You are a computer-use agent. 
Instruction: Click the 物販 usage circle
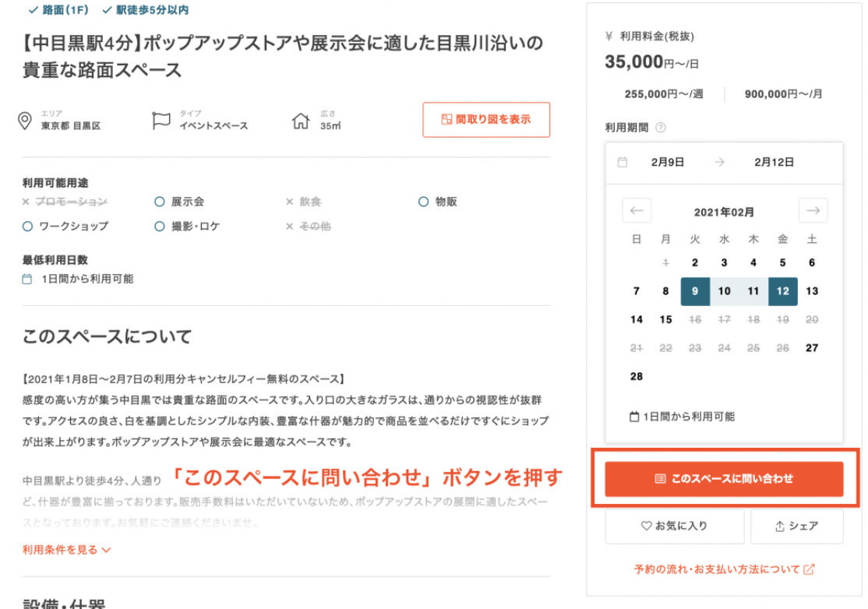(424, 202)
